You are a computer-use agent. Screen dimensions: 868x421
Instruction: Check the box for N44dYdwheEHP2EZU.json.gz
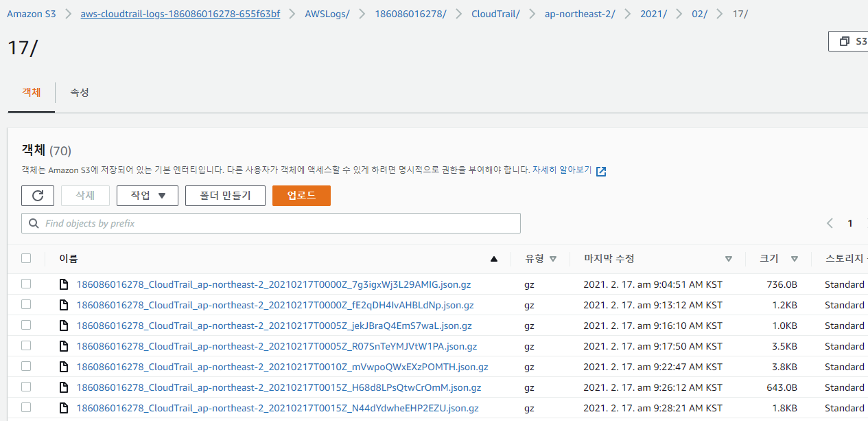tap(26, 407)
